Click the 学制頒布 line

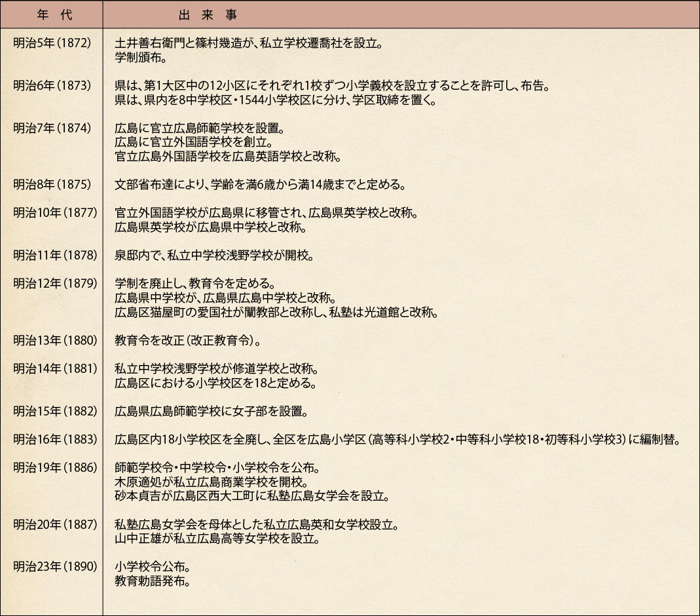coord(141,58)
